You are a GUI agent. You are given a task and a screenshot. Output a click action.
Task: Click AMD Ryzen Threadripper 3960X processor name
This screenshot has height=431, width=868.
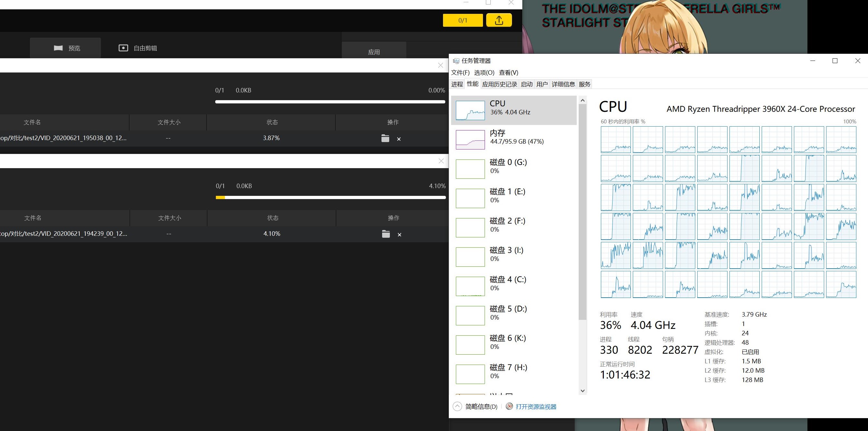coord(760,109)
